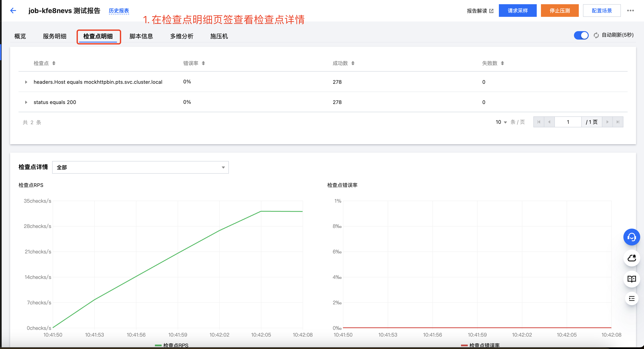Viewport: 644px width, 349px height.
Task: Open the 检查点详情 全部 dropdown
Action: (140, 167)
